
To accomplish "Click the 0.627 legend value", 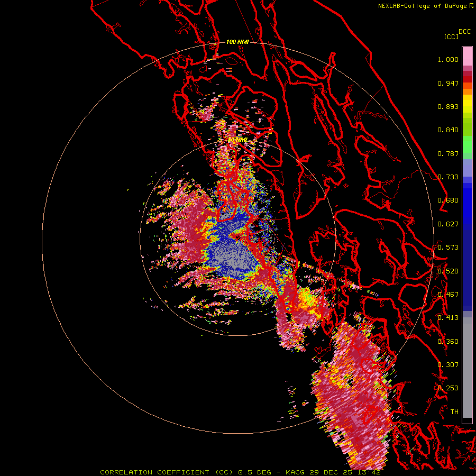I will pyautogui.click(x=448, y=224).
